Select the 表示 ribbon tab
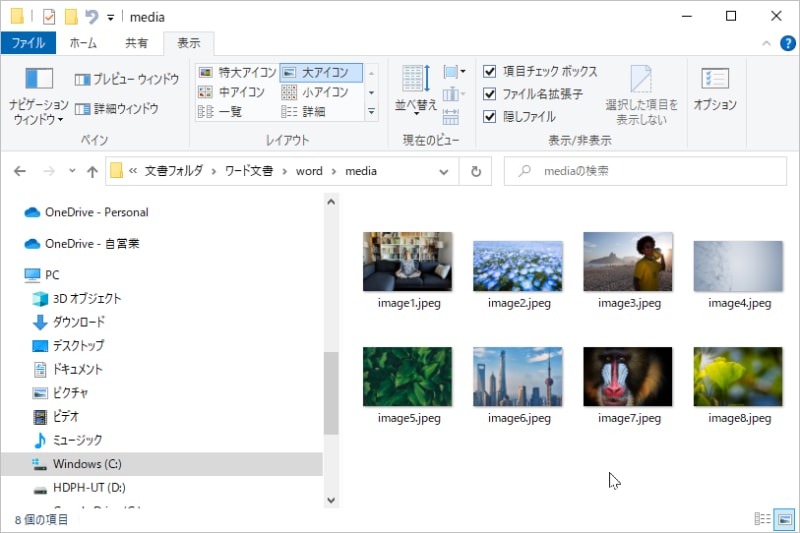This screenshot has height=533, width=800. pyautogui.click(x=189, y=43)
